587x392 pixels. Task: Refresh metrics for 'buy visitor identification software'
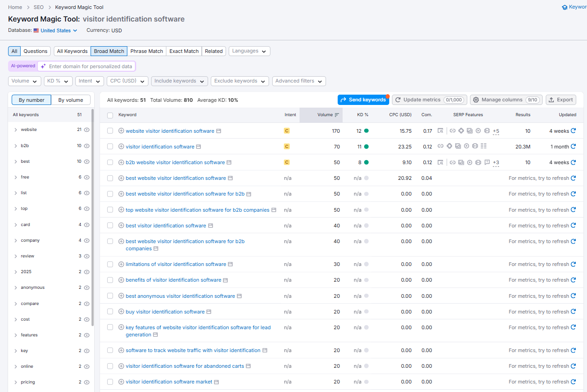pos(573,312)
